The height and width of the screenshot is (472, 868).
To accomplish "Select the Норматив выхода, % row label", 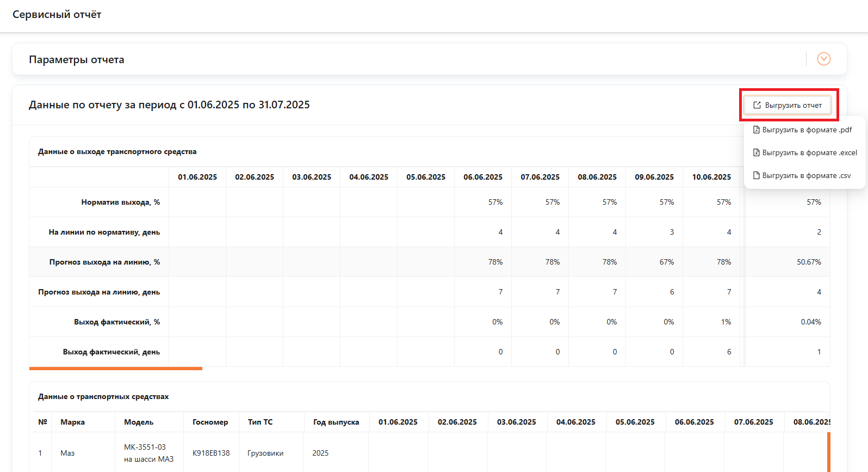I will pyautogui.click(x=120, y=202).
